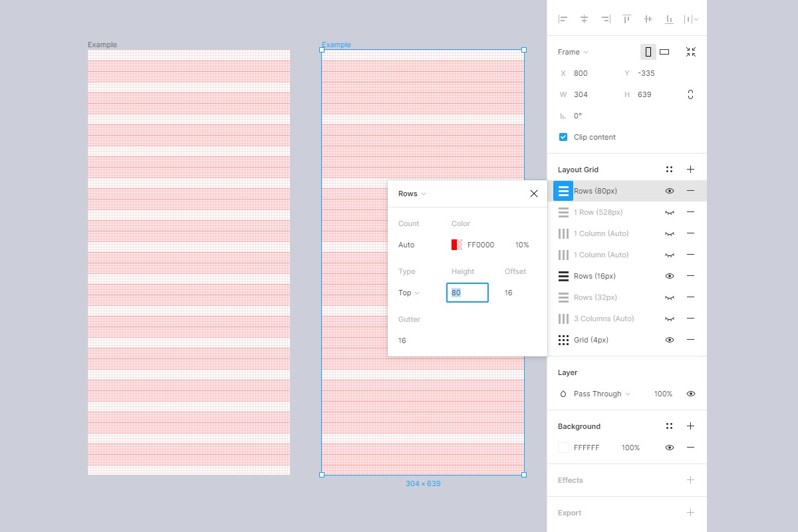This screenshot has height=532, width=798.
Task: Toggle constrain proportions link icon
Action: click(x=691, y=94)
